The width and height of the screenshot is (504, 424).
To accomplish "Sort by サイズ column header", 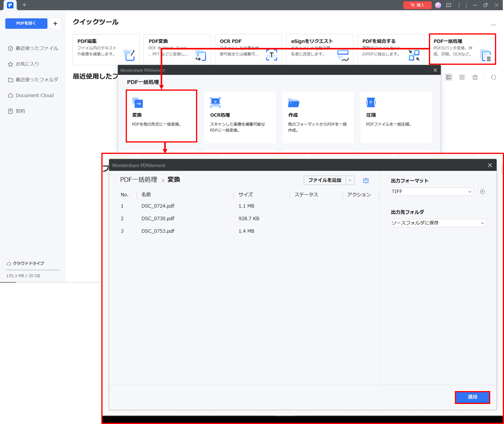I will pos(246,195).
